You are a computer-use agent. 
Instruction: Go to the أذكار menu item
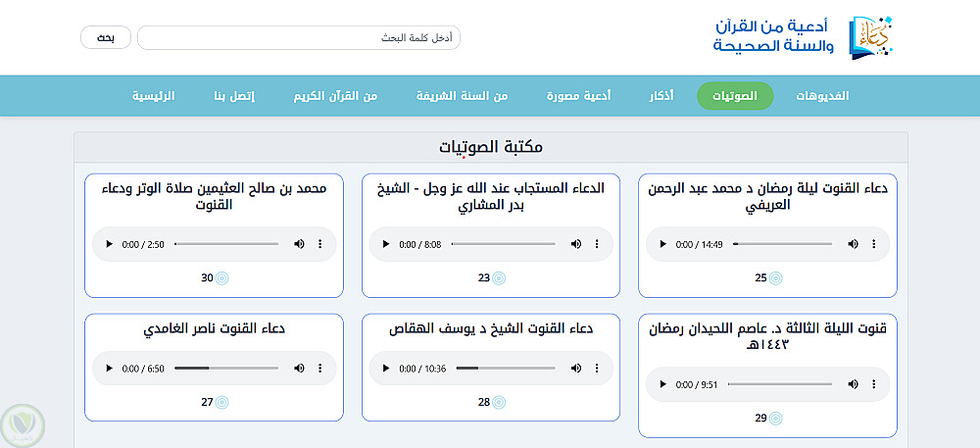coord(661,96)
